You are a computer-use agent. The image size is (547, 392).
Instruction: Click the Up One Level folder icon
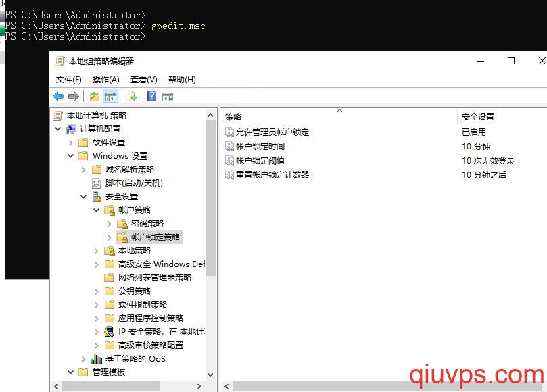95,97
